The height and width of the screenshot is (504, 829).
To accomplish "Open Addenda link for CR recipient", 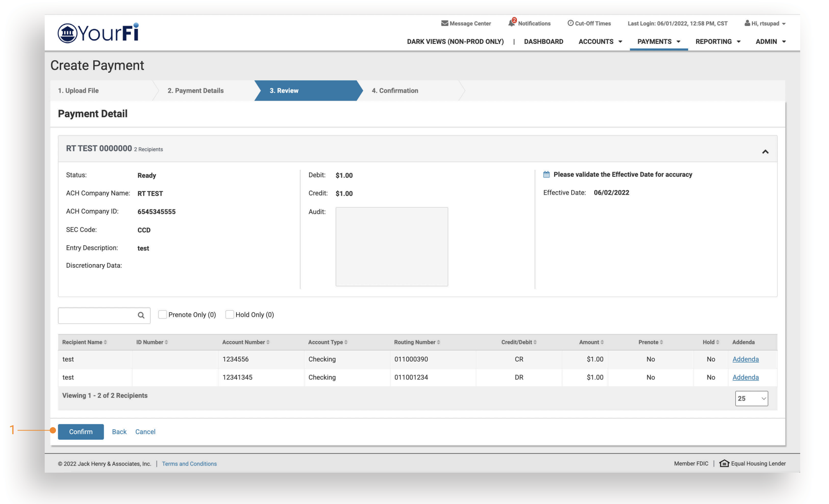I will pos(745,359).
